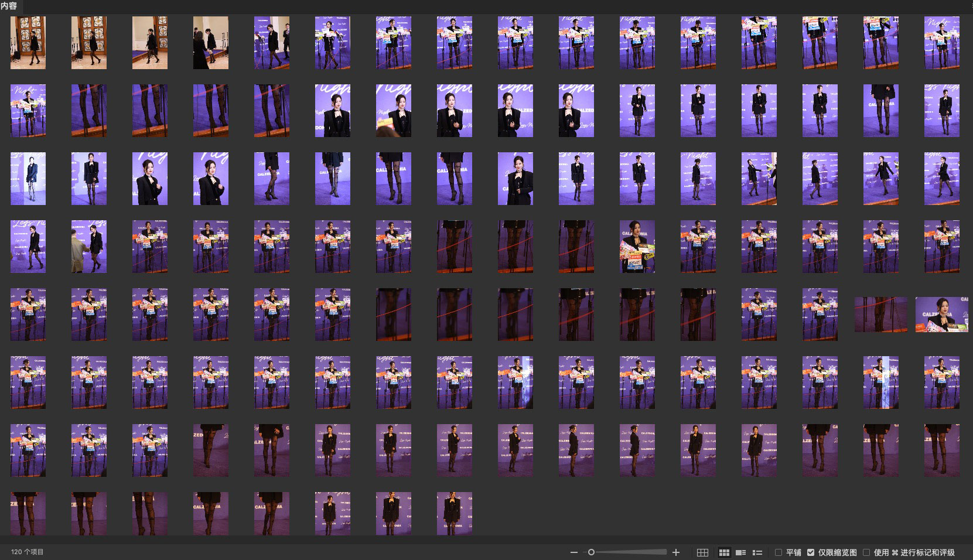Enable the 平铺 checkbox
Image resolution: width=973 pixels, height=560 pixels.
click(x=779, y=552)
